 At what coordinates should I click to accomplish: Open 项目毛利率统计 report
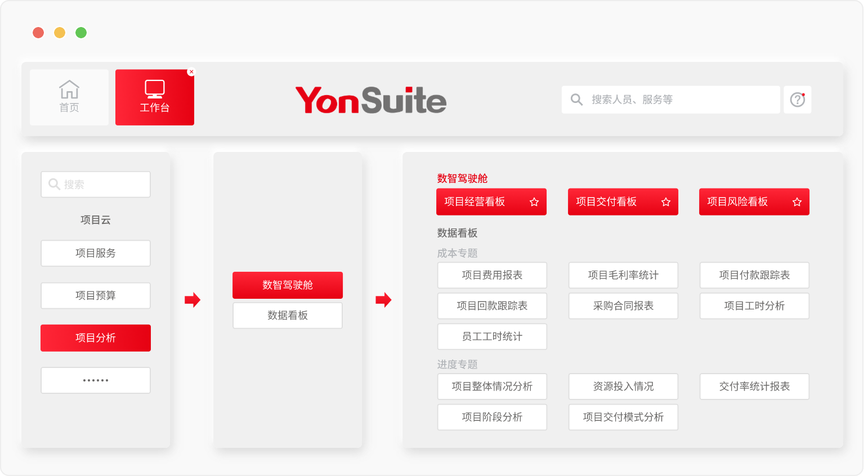623,275
